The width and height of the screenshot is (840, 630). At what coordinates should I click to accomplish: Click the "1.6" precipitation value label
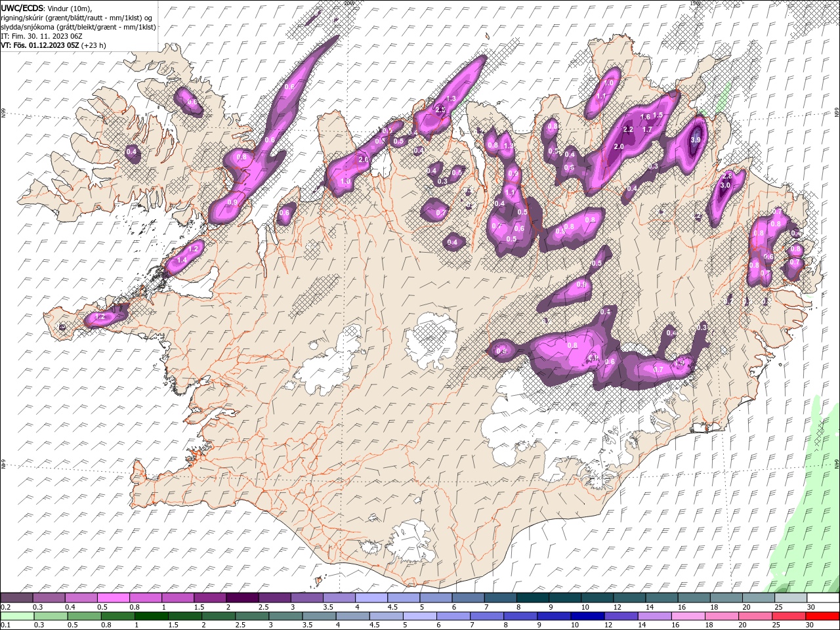click(645, 117)
